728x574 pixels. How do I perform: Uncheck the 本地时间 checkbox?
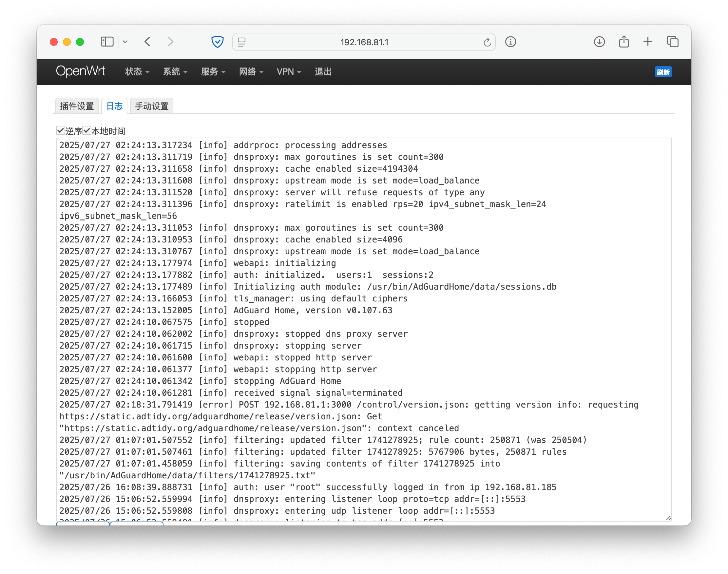point(87,130)
